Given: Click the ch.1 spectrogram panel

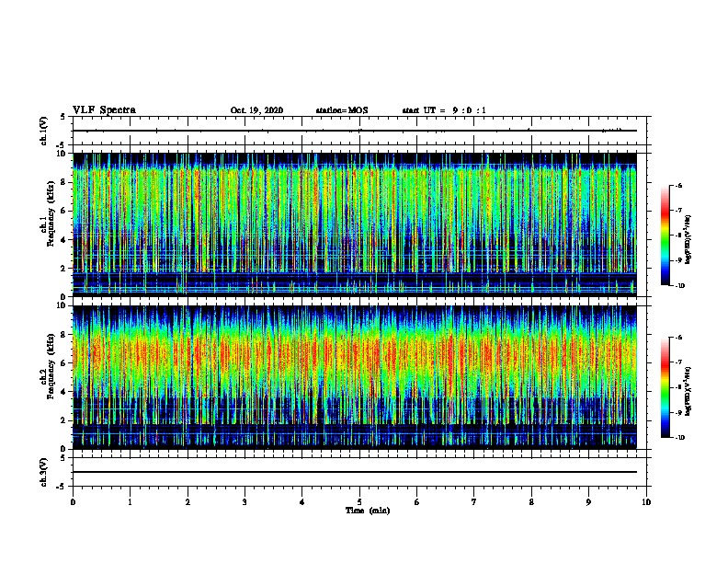Looking at the screenshot, I should (355, 224).
